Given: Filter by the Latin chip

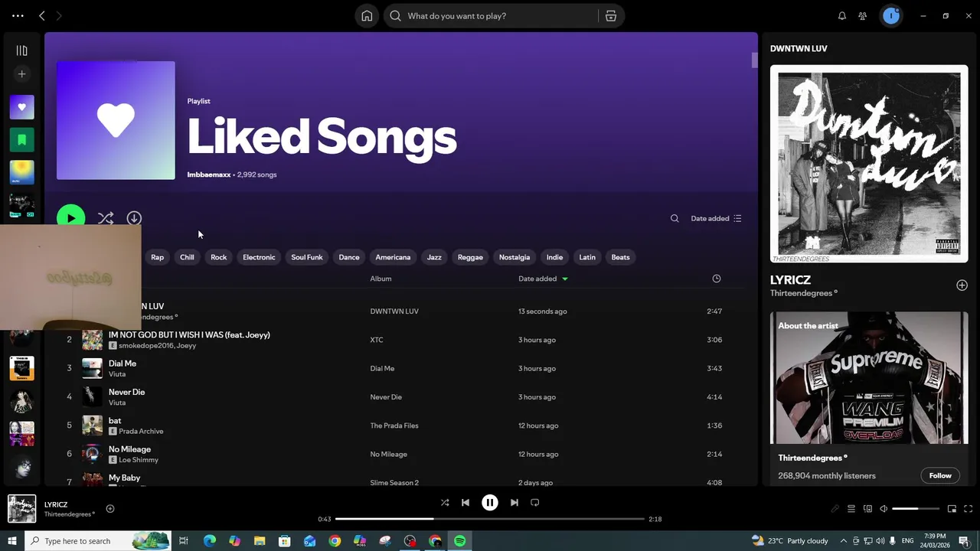Looking at the screenshot, I should (x=587, y=257).
